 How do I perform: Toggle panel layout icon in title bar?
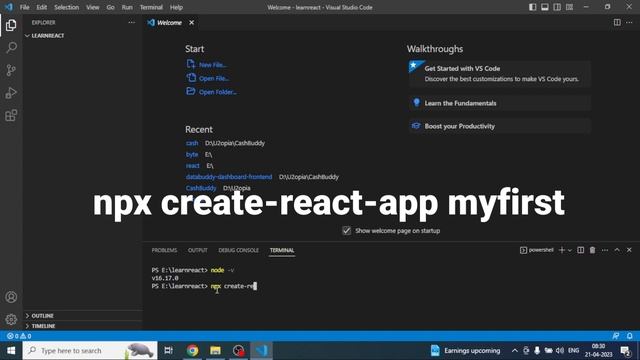(545, 7)
